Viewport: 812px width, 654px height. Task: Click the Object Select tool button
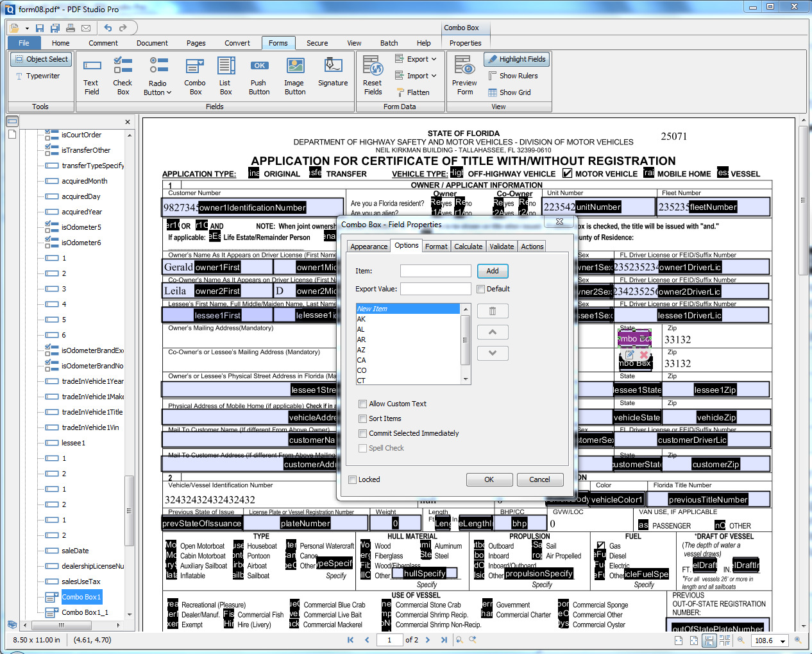(41, 59)
